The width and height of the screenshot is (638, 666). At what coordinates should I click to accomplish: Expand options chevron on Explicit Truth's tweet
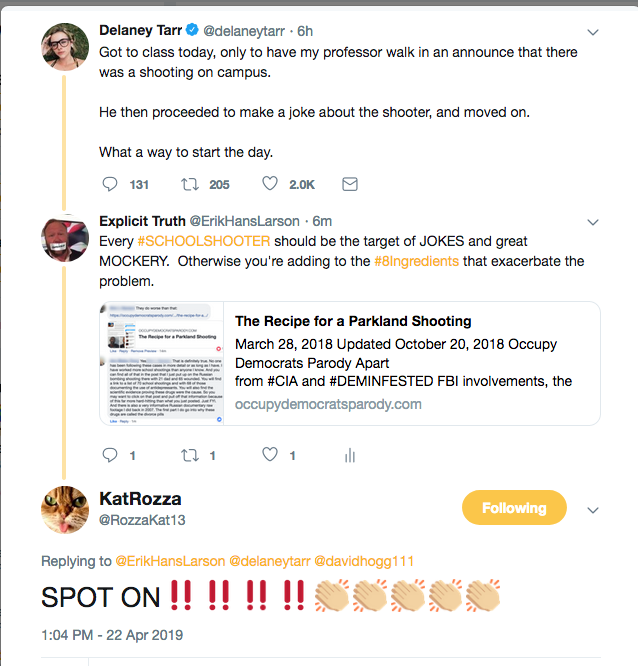coord(592,221)
